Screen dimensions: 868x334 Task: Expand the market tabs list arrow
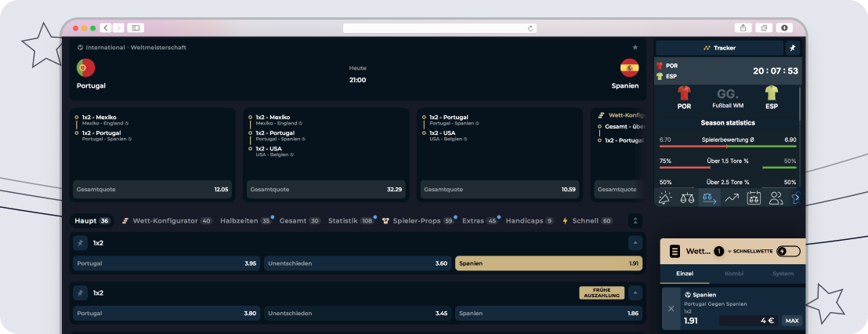pos(635,220)
